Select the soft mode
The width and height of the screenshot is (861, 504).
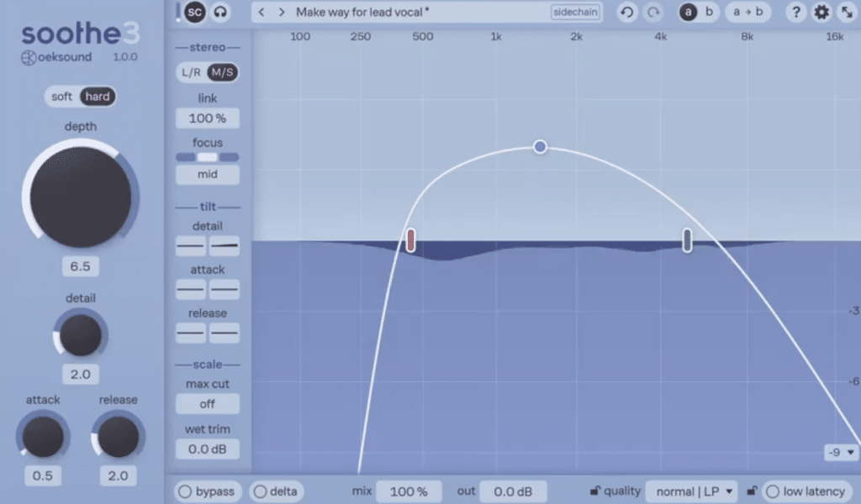click(61, 97)
